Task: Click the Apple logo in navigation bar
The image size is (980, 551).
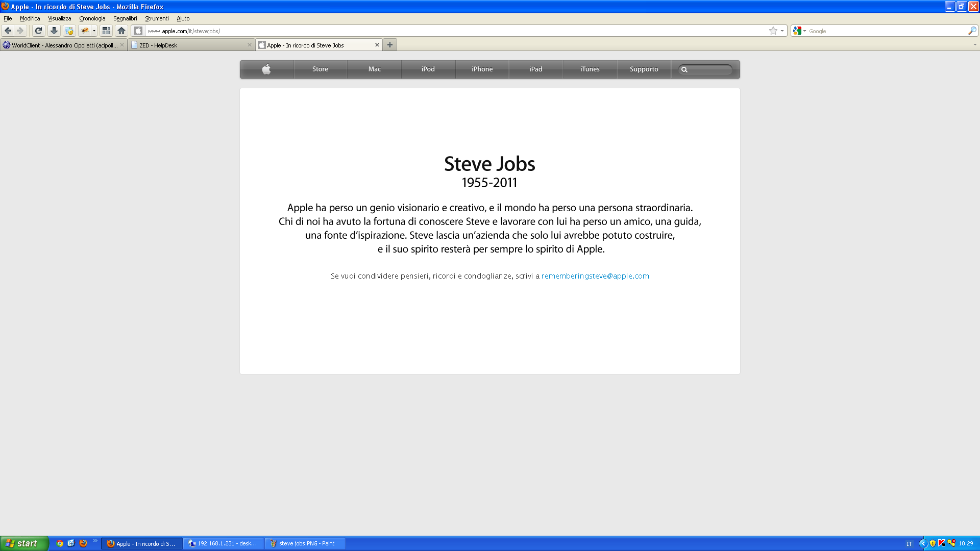Action: tap(266, 69)
